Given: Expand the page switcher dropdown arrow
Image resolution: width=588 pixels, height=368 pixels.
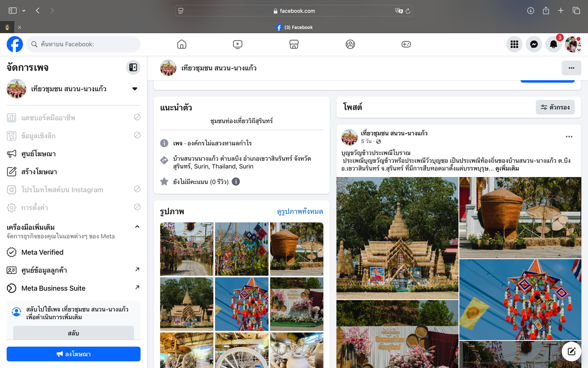Looking at the screenshot, I should [x=135, y=89].
